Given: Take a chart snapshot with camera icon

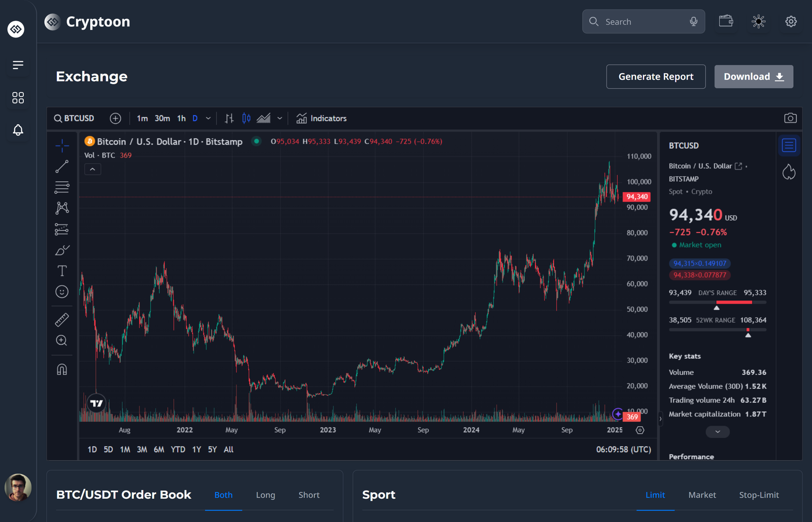Looking at the screenshot, I should [x=790, y=118].
